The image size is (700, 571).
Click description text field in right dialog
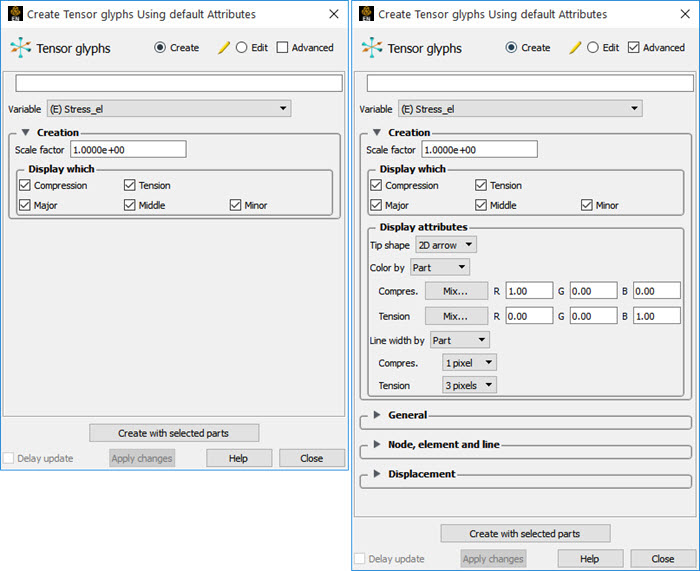coord(530,83)
